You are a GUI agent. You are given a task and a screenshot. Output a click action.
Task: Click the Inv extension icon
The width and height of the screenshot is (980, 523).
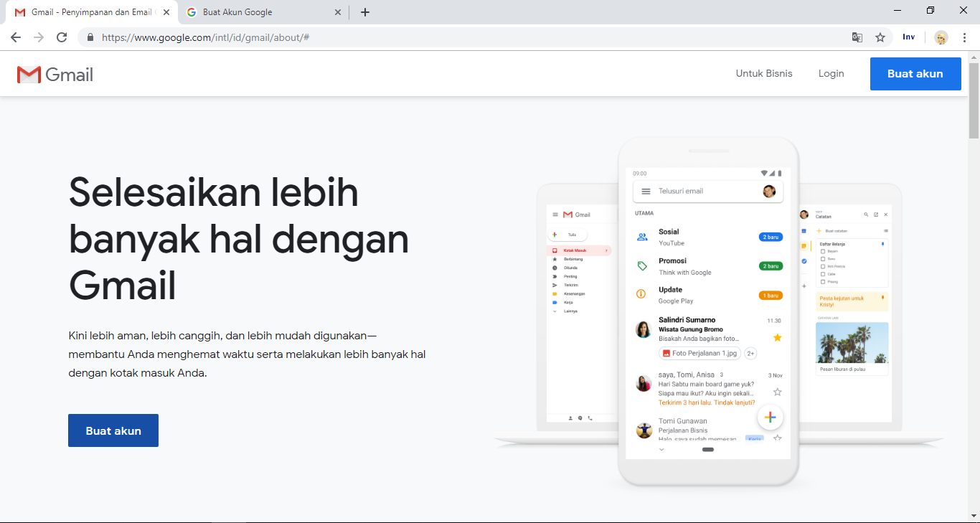(909, 37)
